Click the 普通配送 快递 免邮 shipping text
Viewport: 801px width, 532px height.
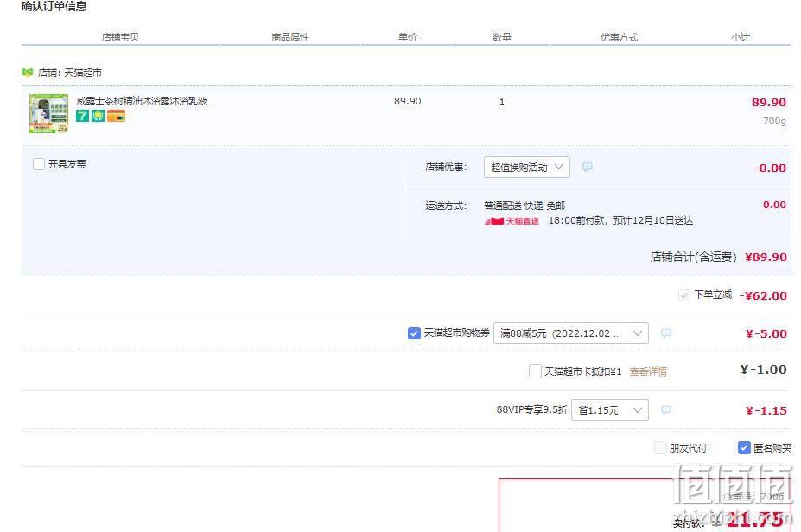point(524,206)
